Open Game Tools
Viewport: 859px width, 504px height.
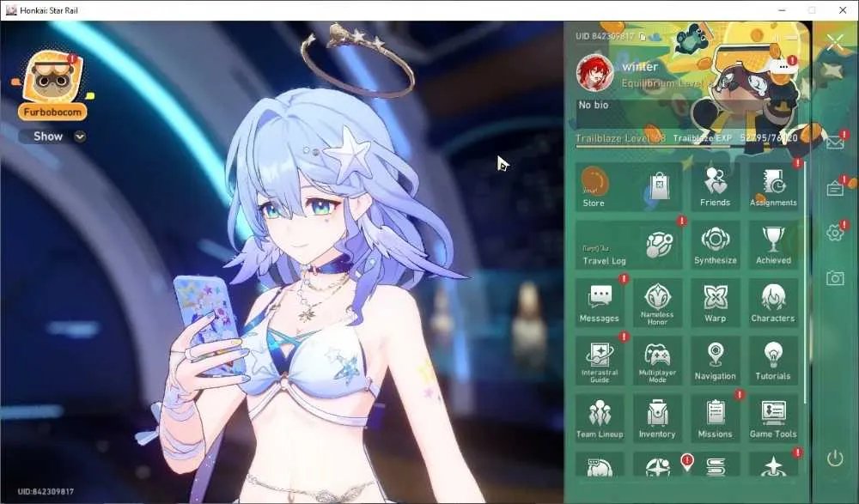773,419
